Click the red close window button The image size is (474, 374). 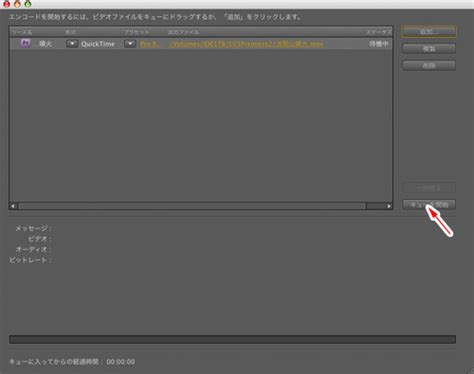(7, 4)
